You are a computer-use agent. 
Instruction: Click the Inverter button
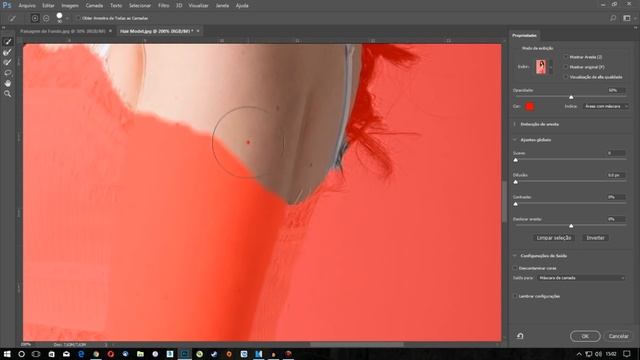pyautogui.click(x=595, y=238)
